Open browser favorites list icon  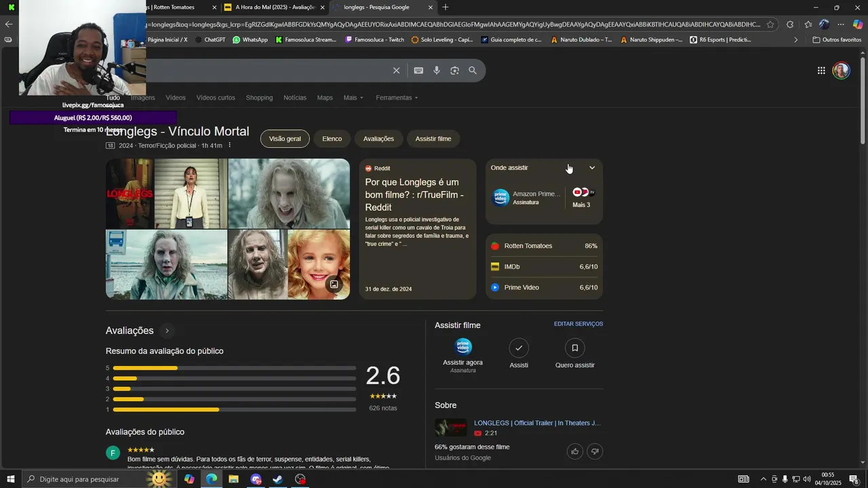pyautogui.click(x=808, y=24)
